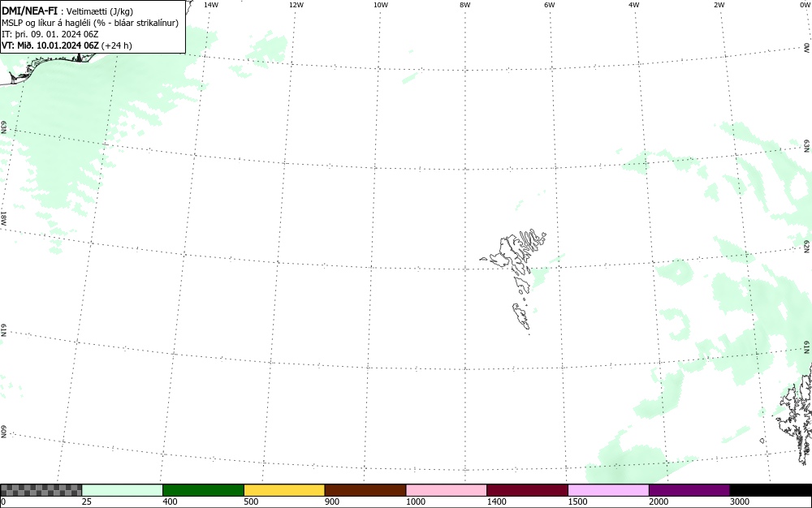This screenshot has width=812, height=508.
Task: Click the legend value 3000
Action: [740, 502]
